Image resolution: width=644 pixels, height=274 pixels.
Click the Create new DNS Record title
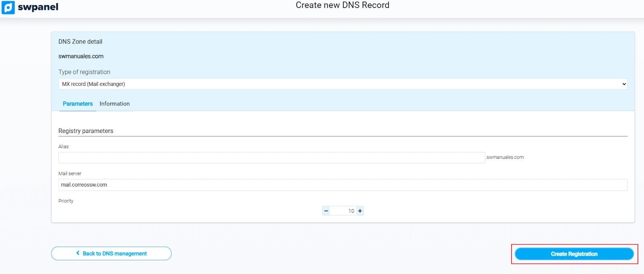point(343,5)
